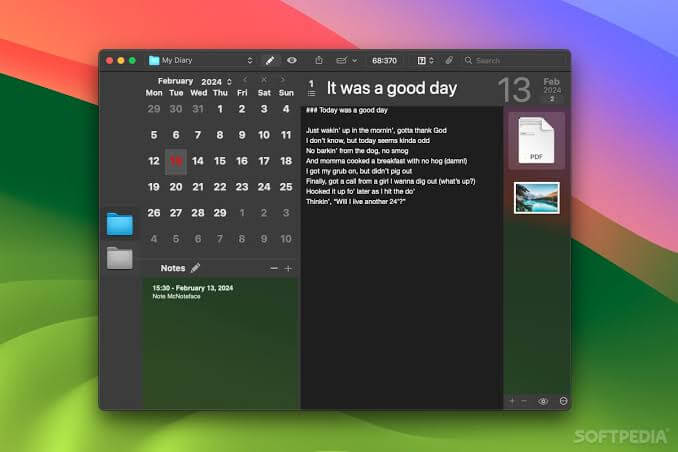Select the gray folder in the sidebar
This screenshot has width=678, height=452.
(120, 258)
